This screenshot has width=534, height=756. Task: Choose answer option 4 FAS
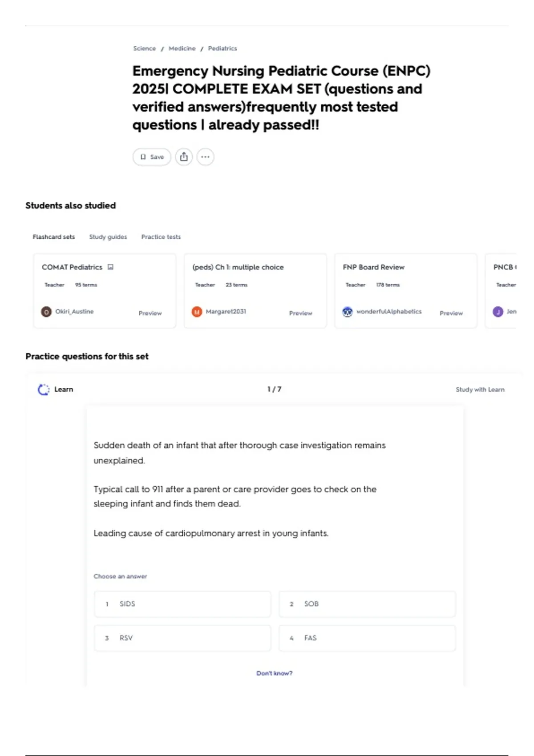point(367,638)
